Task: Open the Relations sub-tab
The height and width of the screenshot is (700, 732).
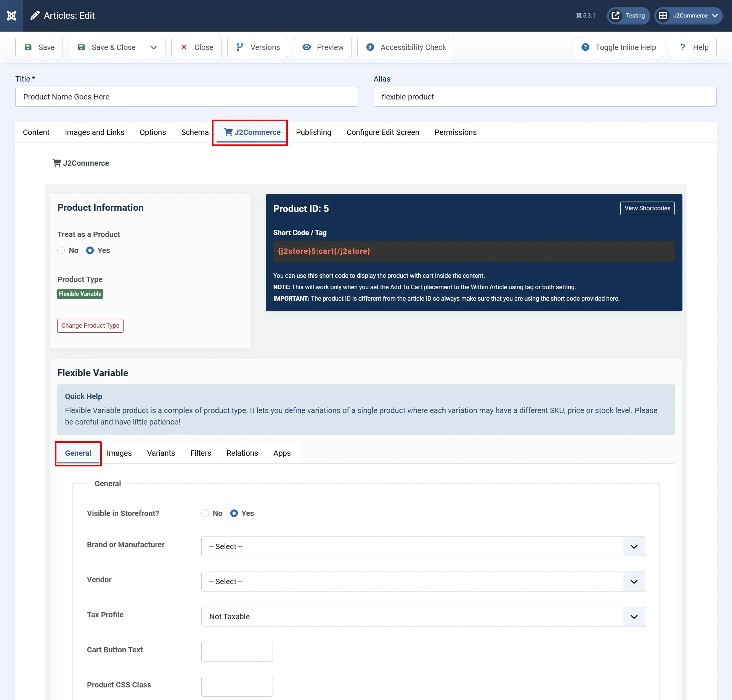Action: coord(242,453)
